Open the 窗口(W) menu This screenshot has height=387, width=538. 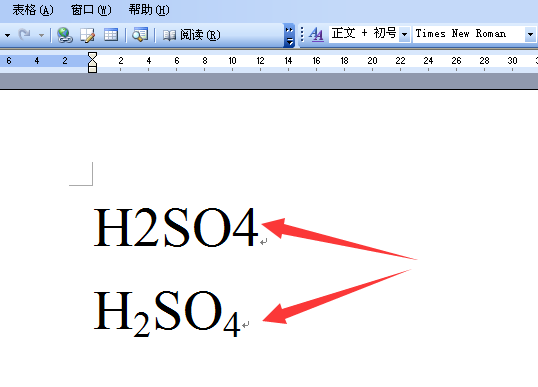[91, 10]
